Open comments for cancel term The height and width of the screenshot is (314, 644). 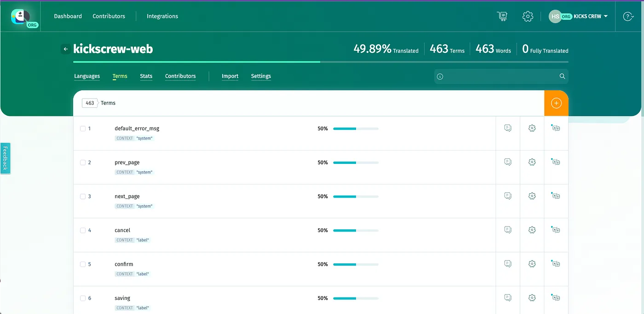click(x=508, y=230)
